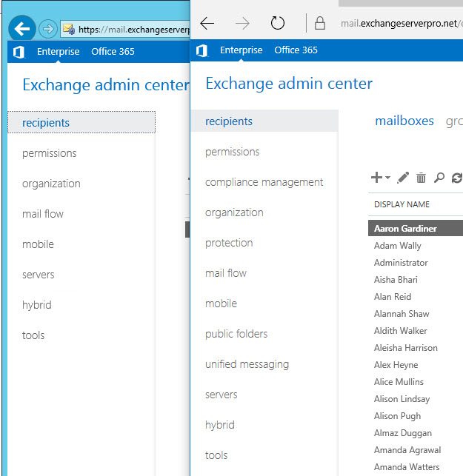Select mobile in right window navigation
Viewport: 463px width, 476px height.
(x=221, y=304)
